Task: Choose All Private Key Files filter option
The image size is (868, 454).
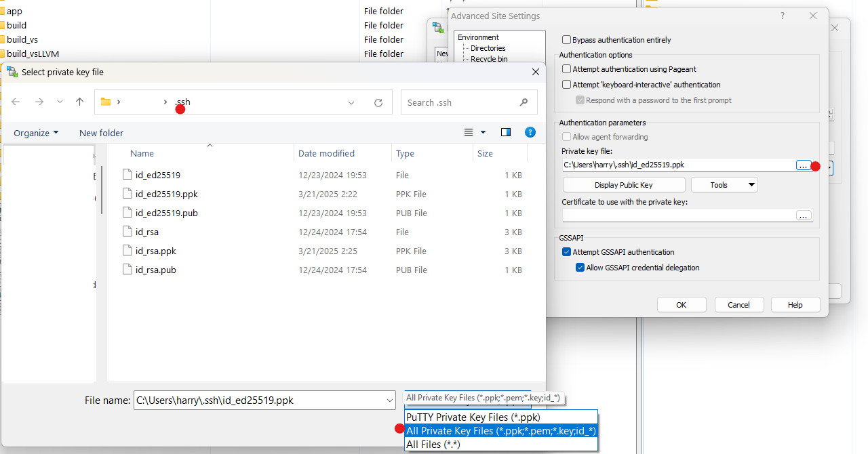Action: pyautogui.click(x=501, y=431)
